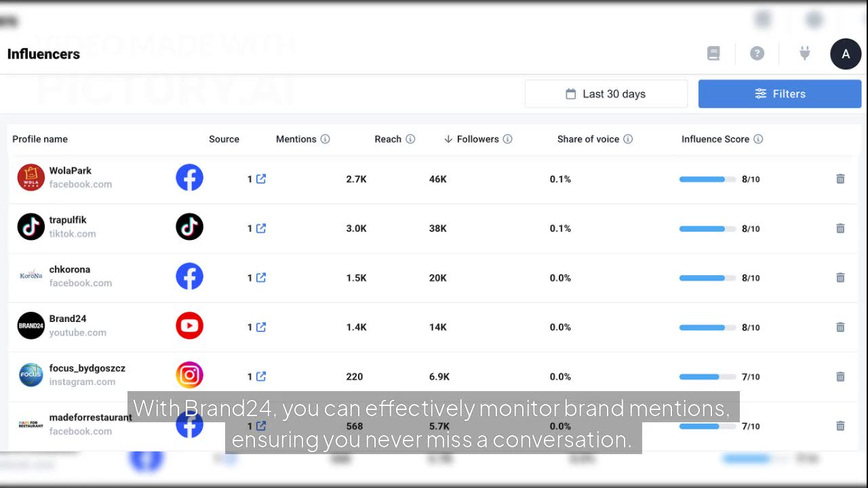Click the 1.4K reach value
Screen dimensions: 868x488
point(357,327)
